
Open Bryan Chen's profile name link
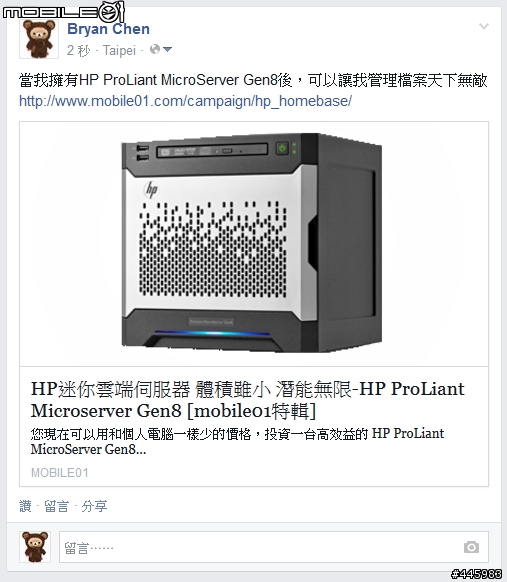(x=108, y=29)
